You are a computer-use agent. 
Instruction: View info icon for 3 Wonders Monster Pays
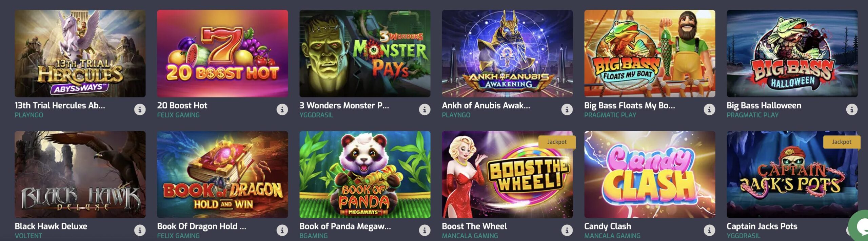(425, 109)
